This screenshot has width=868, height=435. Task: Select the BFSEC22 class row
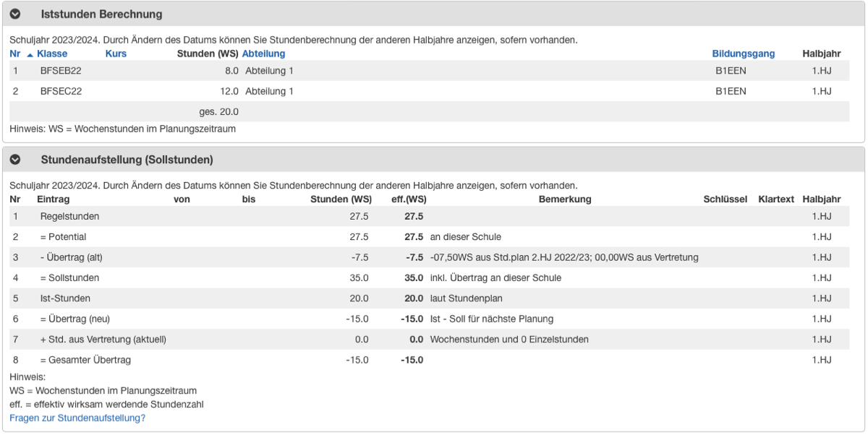pos(430,91)
